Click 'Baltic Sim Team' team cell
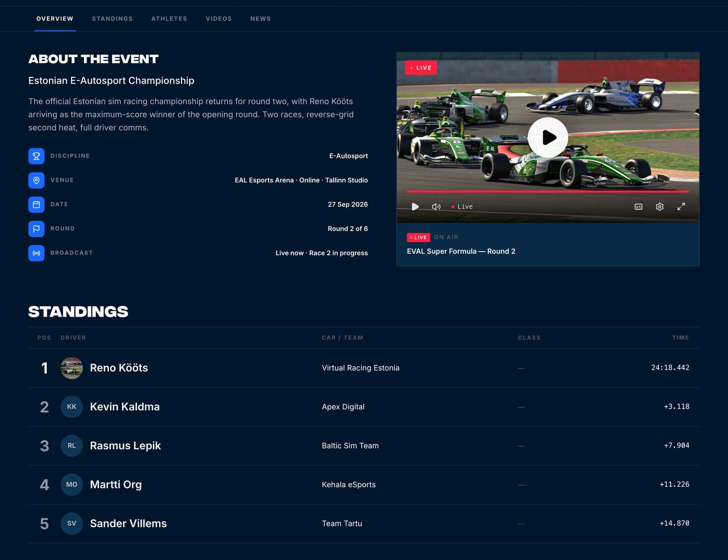The image size is (728, 560). (x=350, y=446)
